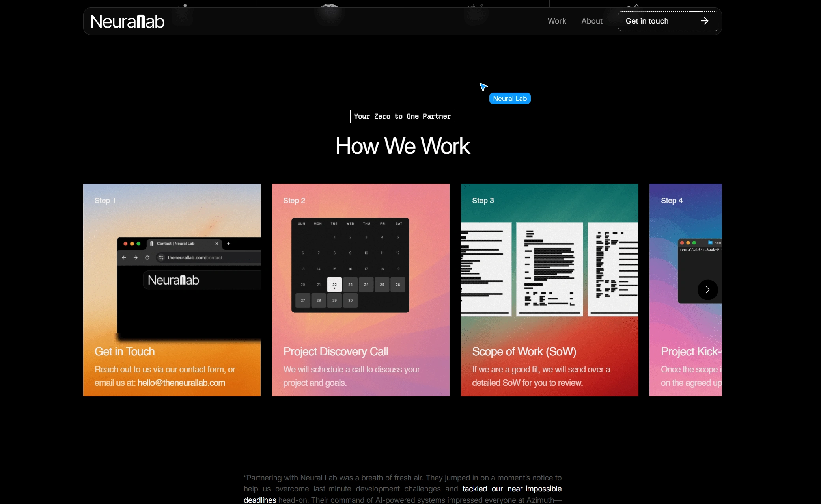Viewport: 821px width, 504px height.
Task: Click the NeuralLab logo in header
Action: pos(127,21)
